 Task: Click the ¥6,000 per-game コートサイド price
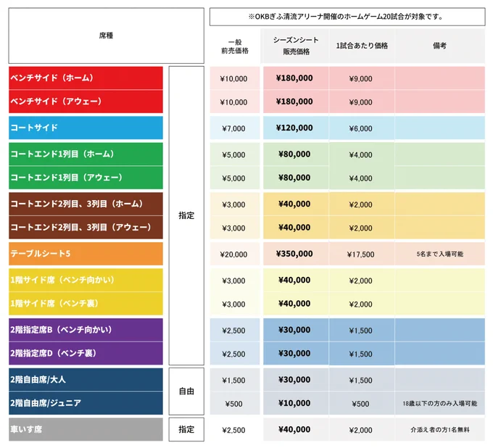[360, 128]
